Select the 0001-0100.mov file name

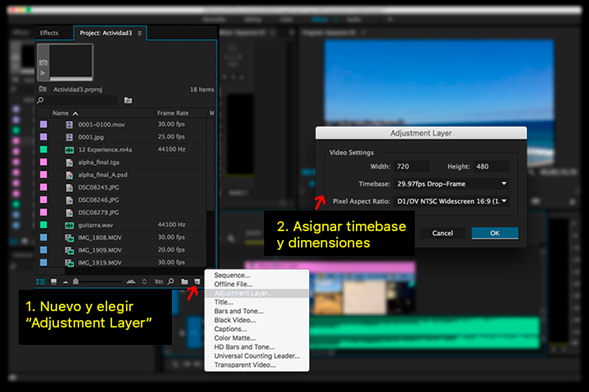(x=101, y=125)
